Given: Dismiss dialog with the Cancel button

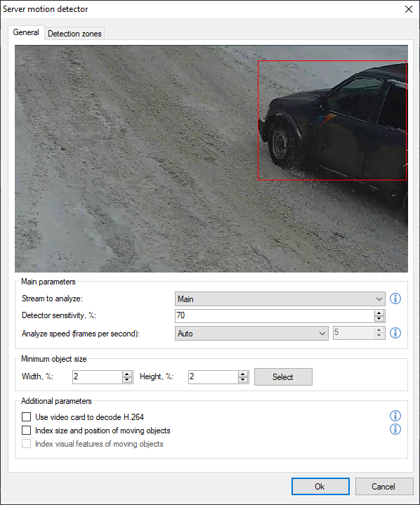Looking at the screenshot, I should click(384, 486).
